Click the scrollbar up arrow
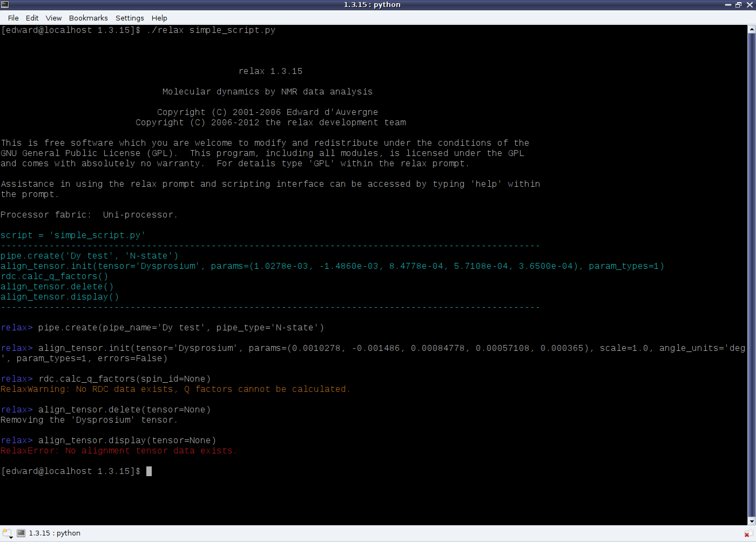The width and height of the screenshot is (756, 542). (751, 29)
